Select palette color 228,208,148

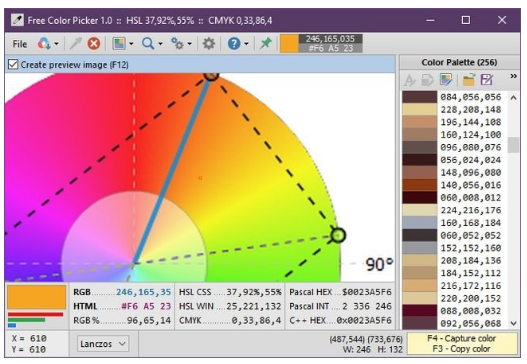point(455,110)
